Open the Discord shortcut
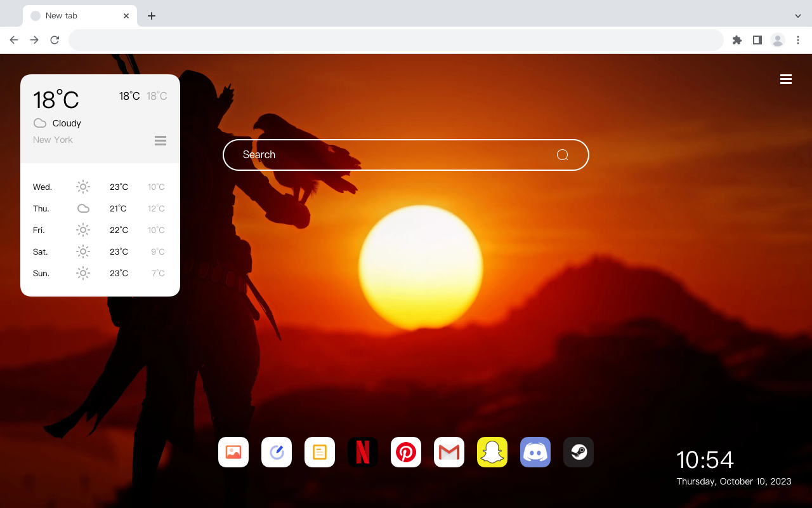812x508 pixels. tap(535, 452)
